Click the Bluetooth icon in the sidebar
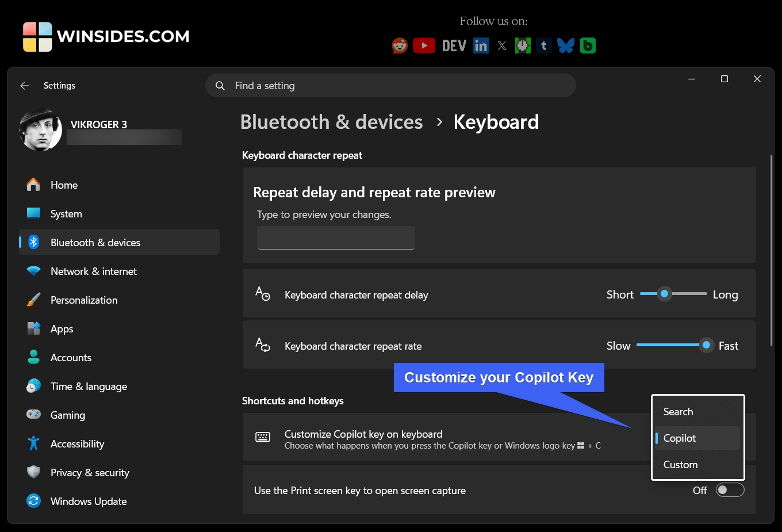Screen dimensions: 782x532 (33, 242)
